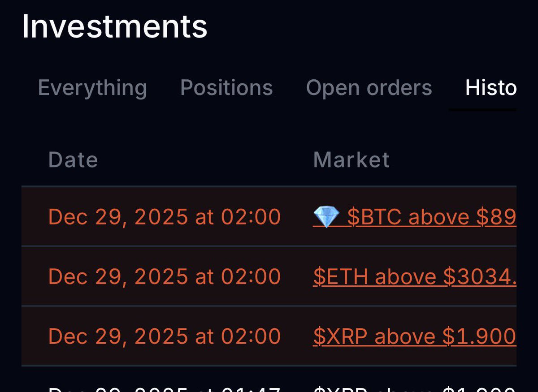Screen dimensions: 538x392
Task: Open the Open orders tab
Action: point(369,88)
